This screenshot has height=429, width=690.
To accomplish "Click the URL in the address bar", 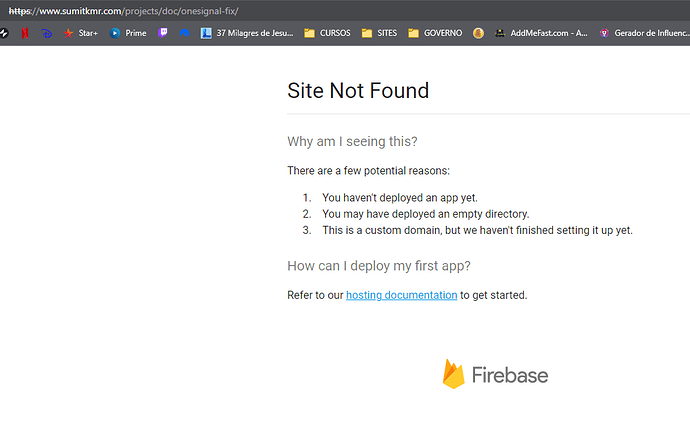I will click(x=124, y=11).
